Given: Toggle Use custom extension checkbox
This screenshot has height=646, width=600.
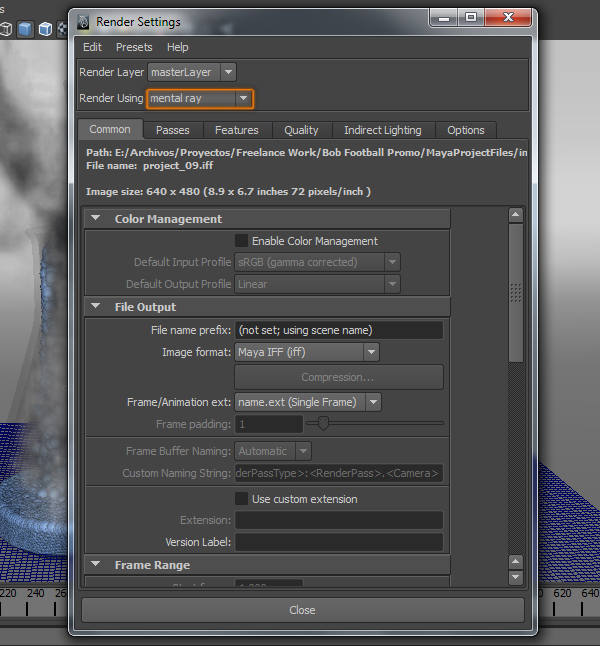Looking at the screenshot, I should 241,499.
